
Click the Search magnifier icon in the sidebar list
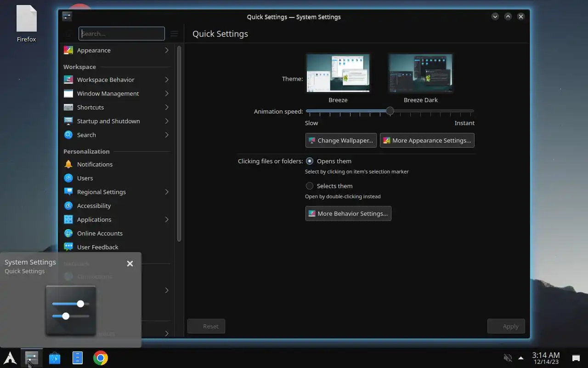68,135
